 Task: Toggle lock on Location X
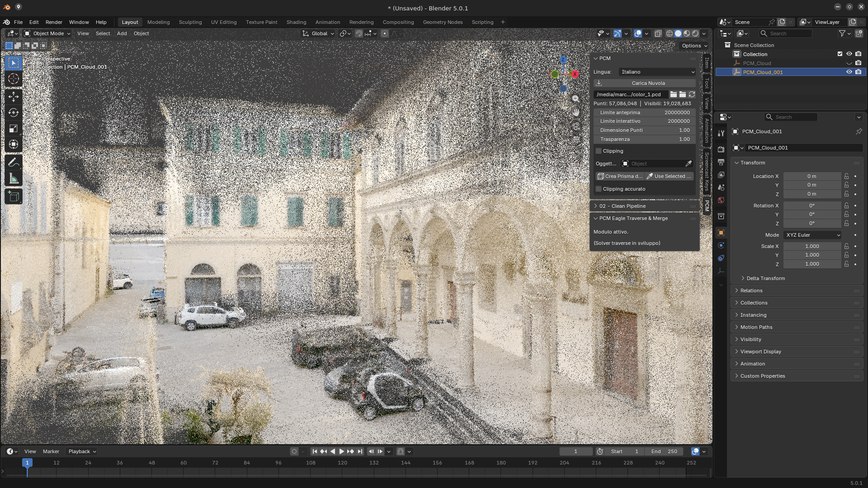(846, 176)
